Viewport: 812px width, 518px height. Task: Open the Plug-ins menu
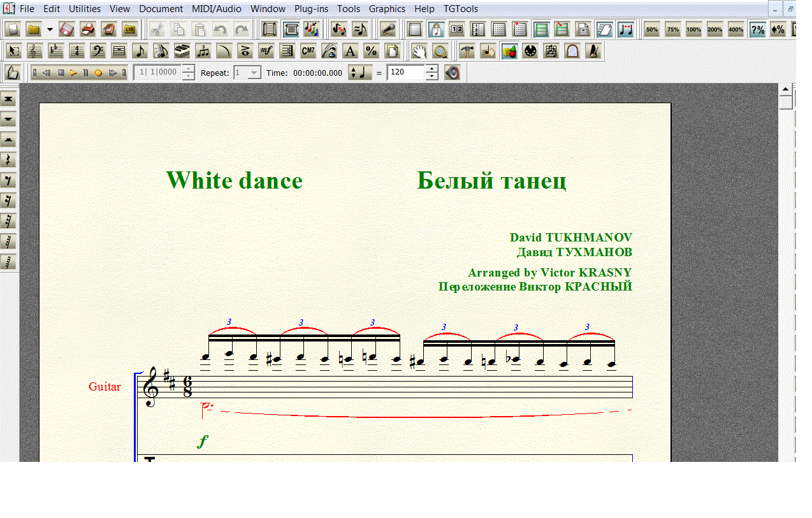pyautogui.click(x=311, y=9)
